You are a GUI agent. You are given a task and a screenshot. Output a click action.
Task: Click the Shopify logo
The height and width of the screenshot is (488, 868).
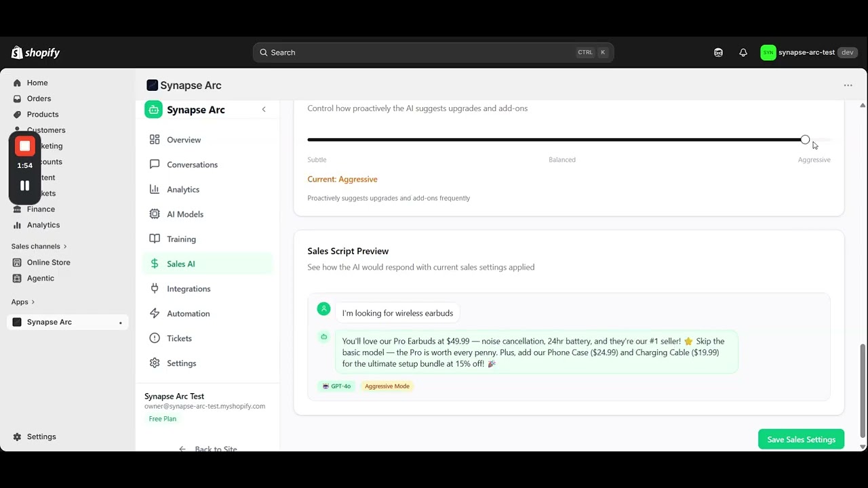35,52
